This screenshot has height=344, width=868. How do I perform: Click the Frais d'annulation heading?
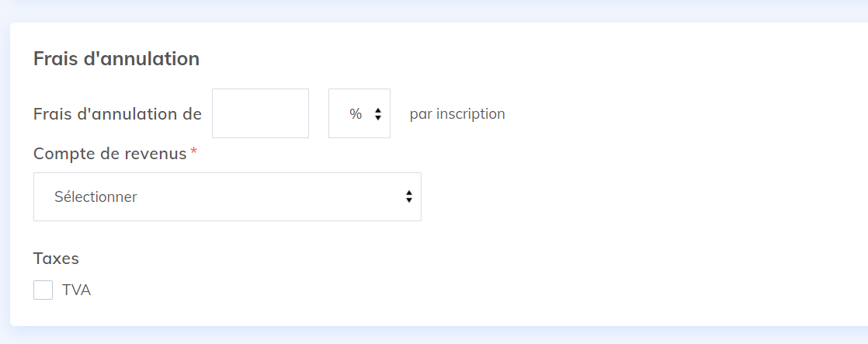(116, 59)
